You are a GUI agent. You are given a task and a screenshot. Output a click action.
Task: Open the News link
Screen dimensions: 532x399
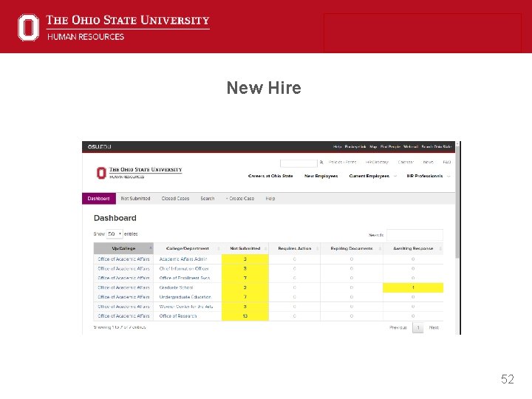click(428, 162)
